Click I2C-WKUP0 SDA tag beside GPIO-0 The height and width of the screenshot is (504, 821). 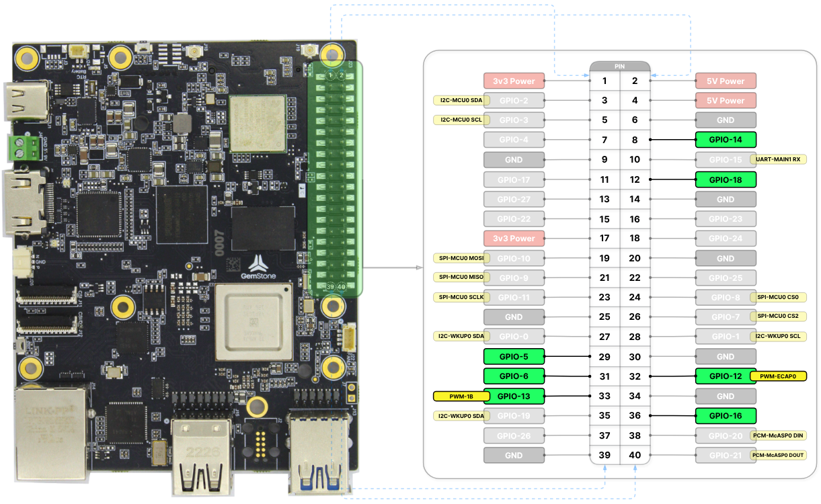tap(462, 337)
